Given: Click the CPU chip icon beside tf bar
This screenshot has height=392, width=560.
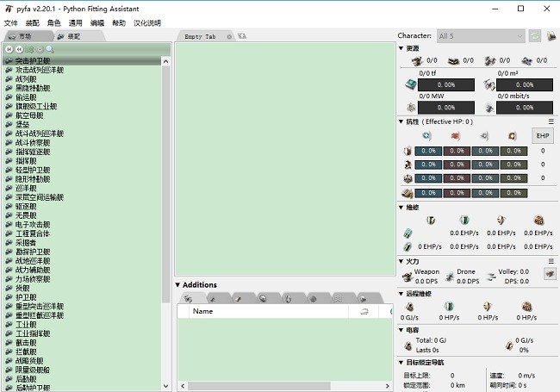Looking at the screenshot, I should coord(411,84).
